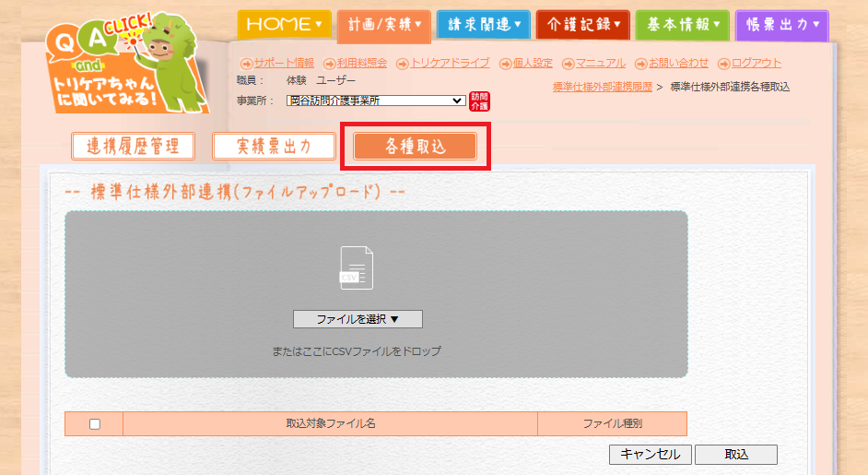Click the CSV file icon in drop area
Image resolution: width=868 pixels, height=475 pixels.
[357, 268]
